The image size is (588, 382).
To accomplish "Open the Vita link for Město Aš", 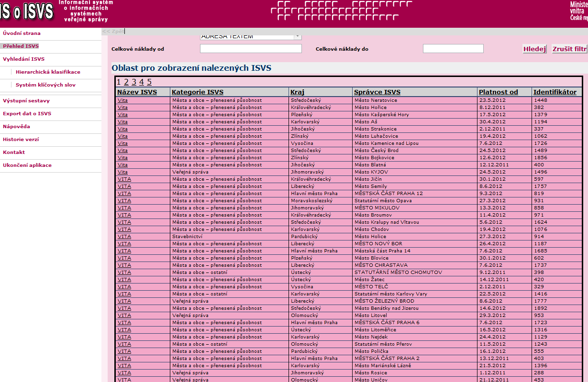I will pyautogui.click(x=122, y=122).
